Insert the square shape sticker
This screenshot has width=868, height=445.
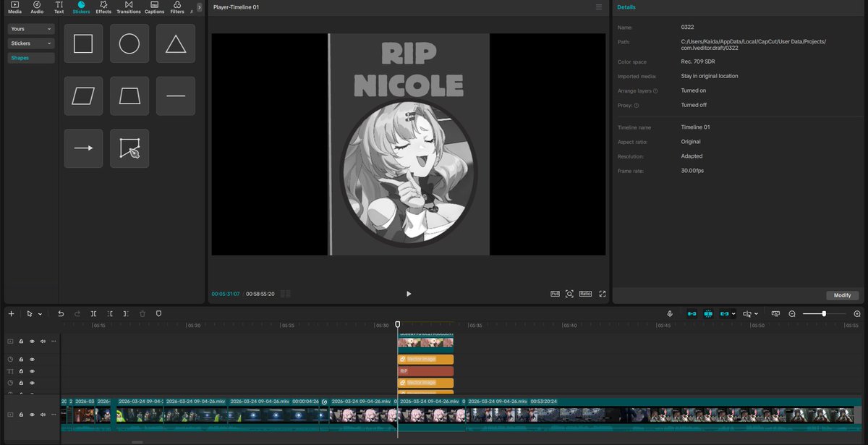pos(83,43)
